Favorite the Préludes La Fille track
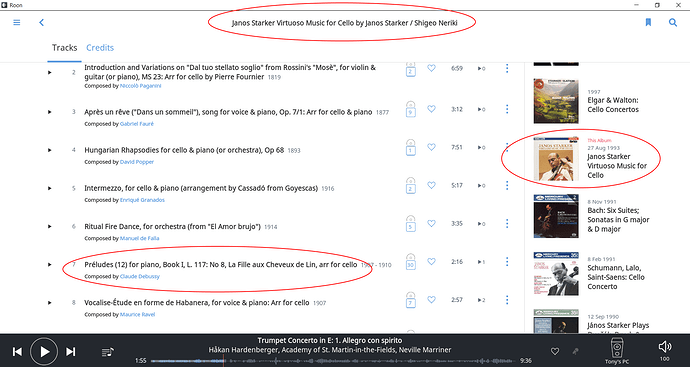 pos(431,261)
